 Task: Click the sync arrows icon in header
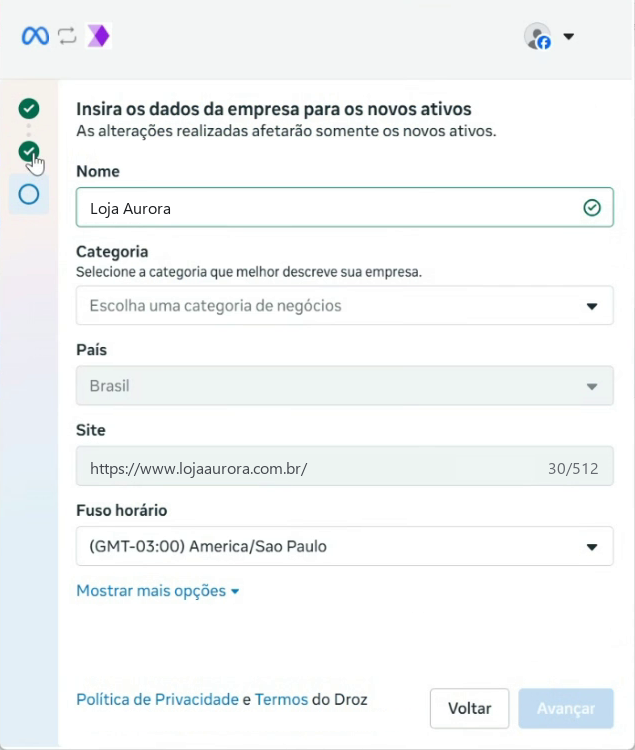pos(67,36)
